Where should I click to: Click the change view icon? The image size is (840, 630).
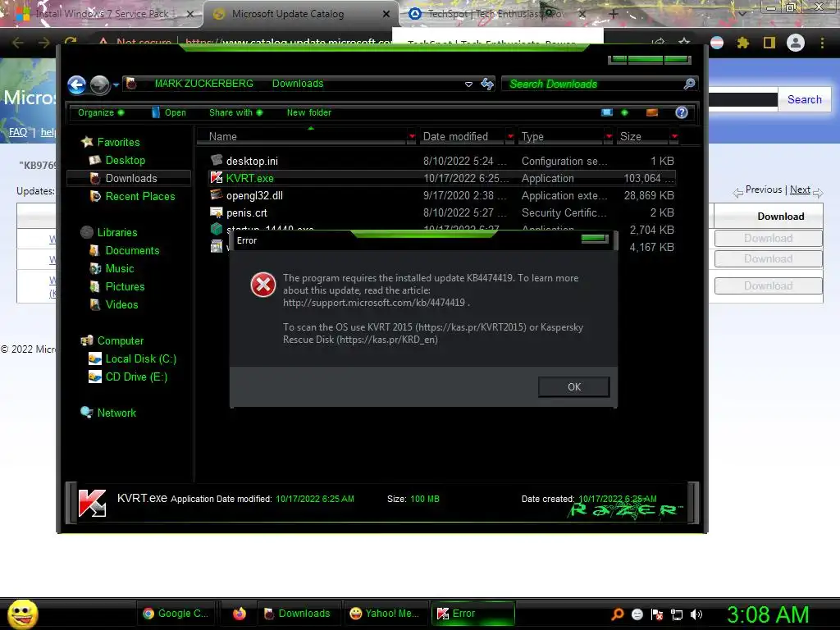606,112
